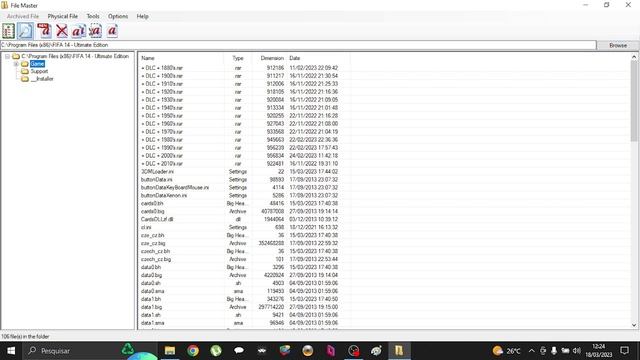
Task: Click the red X delete toolbar icon
Action: click(x=62, y=31)
